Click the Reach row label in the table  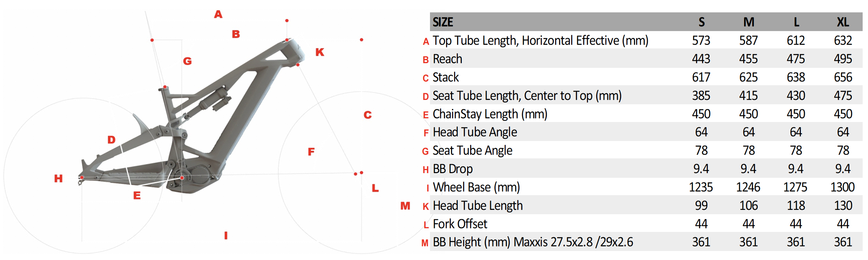(x=447, y=59)
